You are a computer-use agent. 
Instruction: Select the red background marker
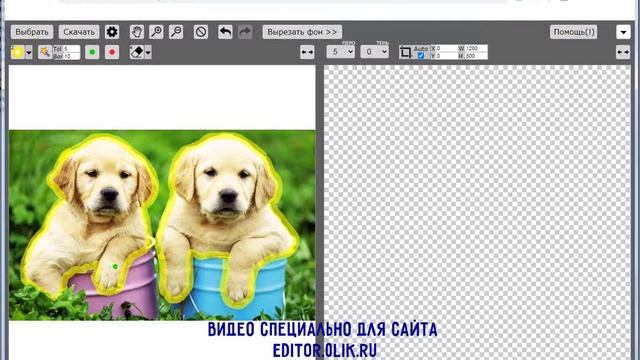point(112,52)
